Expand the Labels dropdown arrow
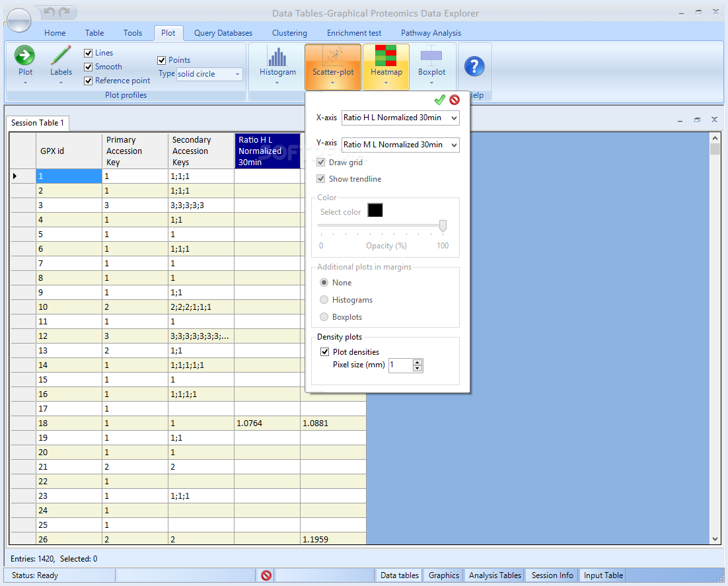The width and height of the screenshot is (728, 586). click(x=61, y=83)
